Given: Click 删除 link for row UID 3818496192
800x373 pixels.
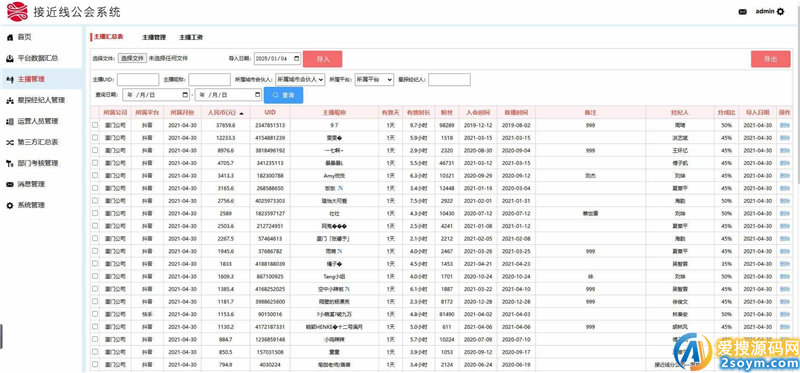Looking at the screenshot, I should [x=784, y=151].
